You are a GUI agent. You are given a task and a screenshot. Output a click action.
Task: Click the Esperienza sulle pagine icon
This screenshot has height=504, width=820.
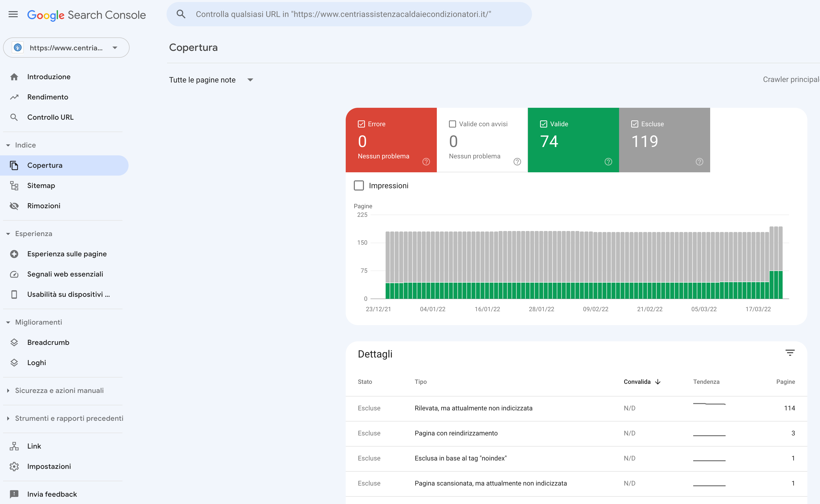tap(14, 254)
